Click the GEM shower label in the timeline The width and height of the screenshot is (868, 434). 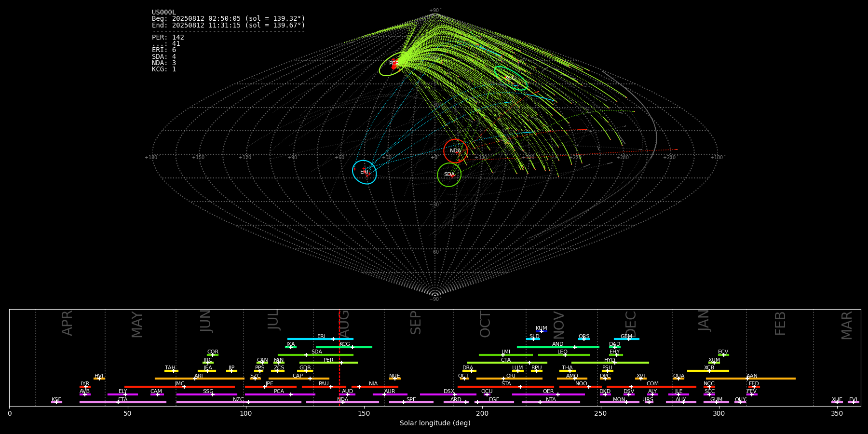[x=626, y=337]
